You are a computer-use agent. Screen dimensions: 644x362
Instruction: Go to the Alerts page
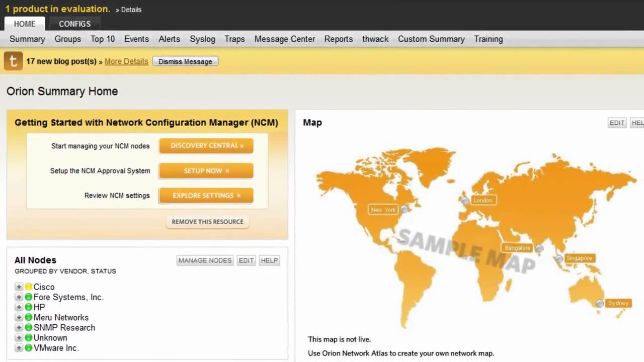coord(169,39)
